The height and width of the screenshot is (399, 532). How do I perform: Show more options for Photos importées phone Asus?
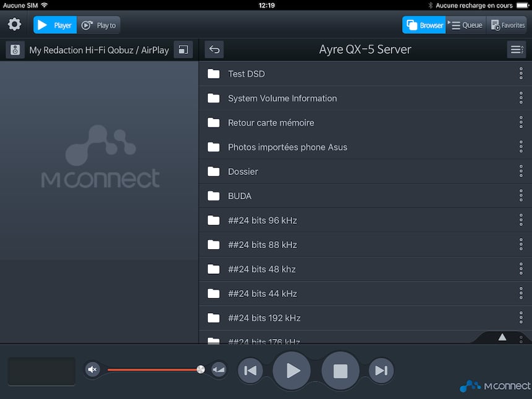pos(521,147)
